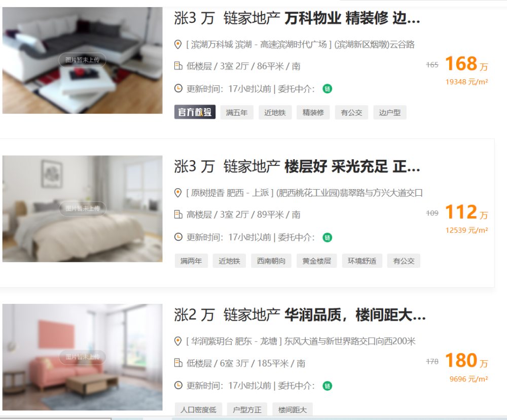Select the 户型方正 tag
Screen dimensions: 507x420
pyautogui.click(x=247, y=410)
